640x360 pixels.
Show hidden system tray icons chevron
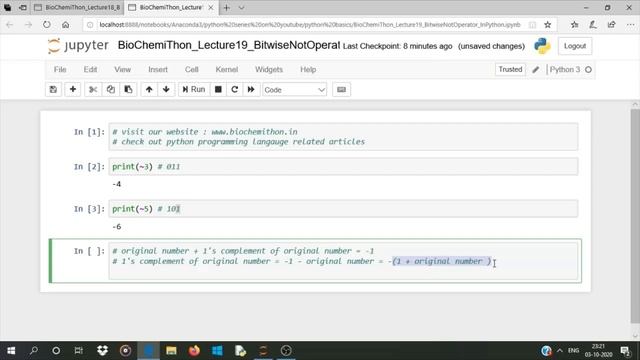tap(560, 351)
